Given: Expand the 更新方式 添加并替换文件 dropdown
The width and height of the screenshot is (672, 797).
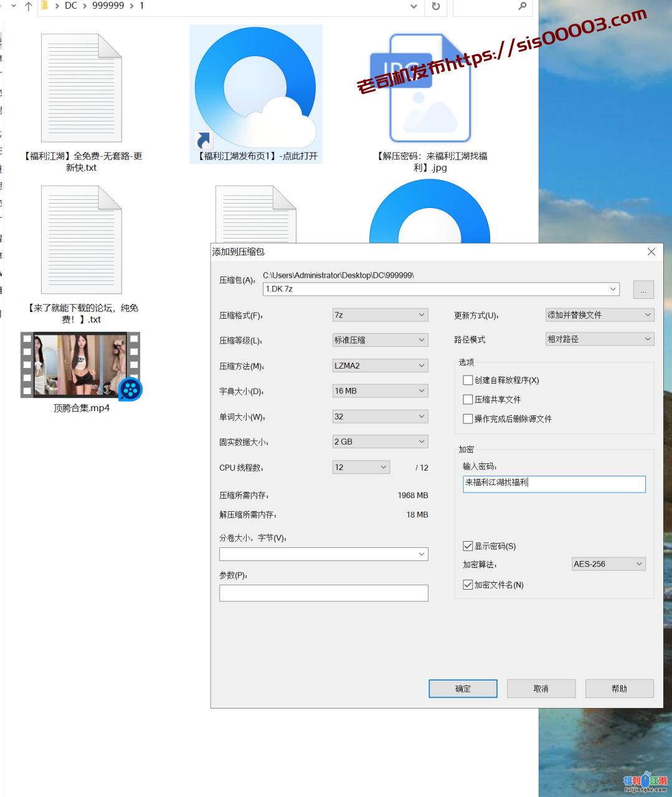Looking at the screenshot, I should coord(599,315).
